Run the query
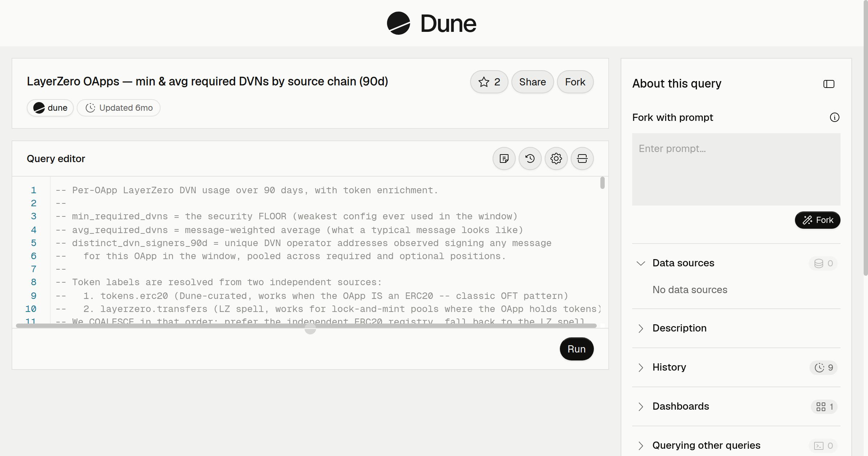The width and height of the screenshot is (868, 456). click(576, 349)
